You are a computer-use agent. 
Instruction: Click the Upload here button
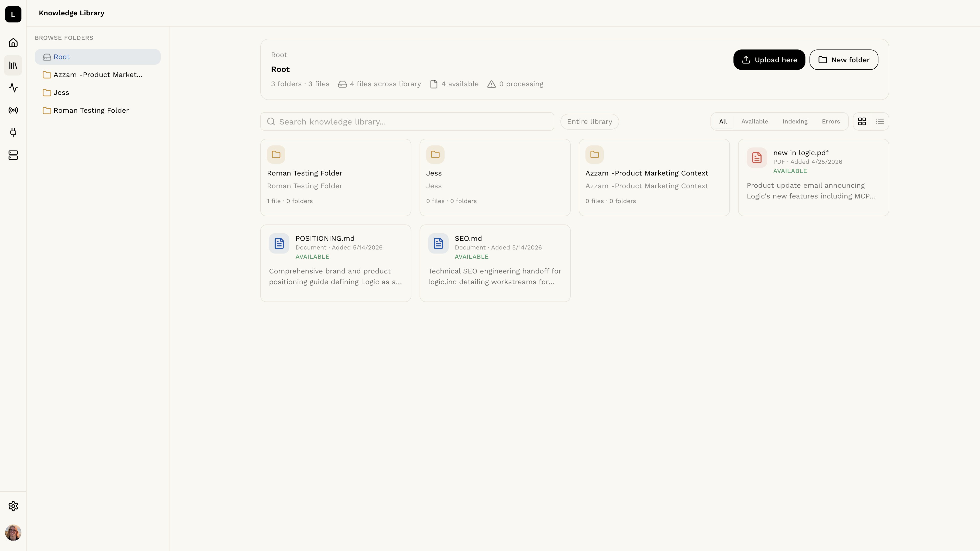[x=769, y=60]
